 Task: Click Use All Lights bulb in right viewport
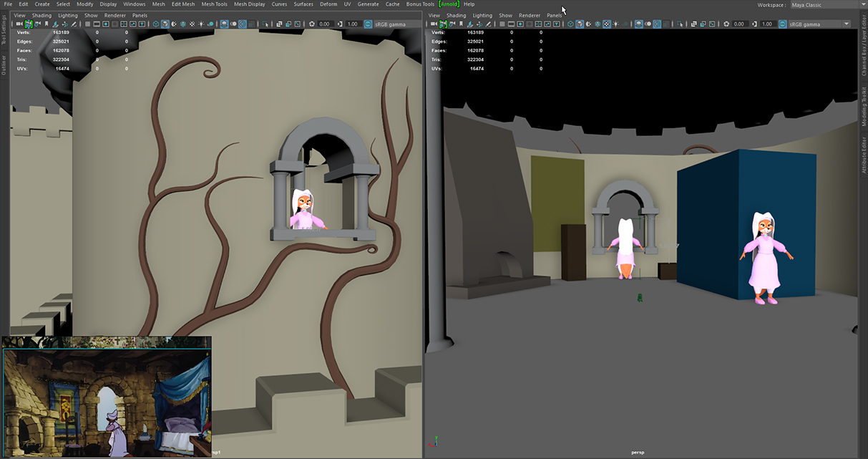click(x=617, y=24)
